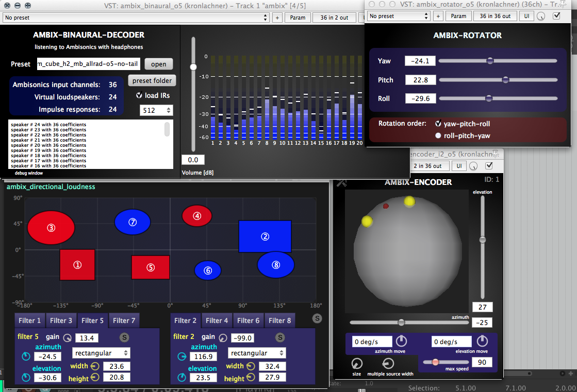The image size is (577, 392).
Task: Toggle the load IRs checkbox
Action: 139,95
